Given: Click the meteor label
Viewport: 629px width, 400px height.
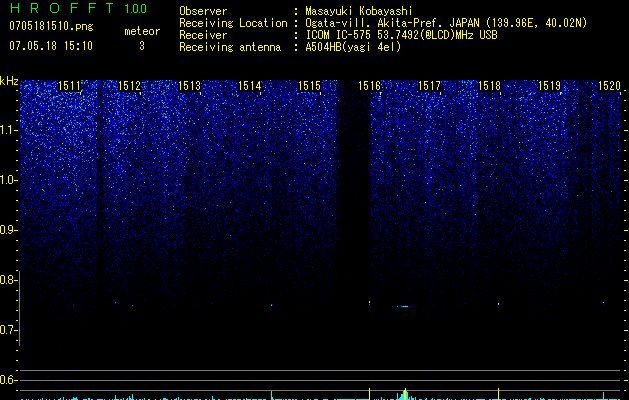Looking at the screenshot, I should click(x=142, y=31).
